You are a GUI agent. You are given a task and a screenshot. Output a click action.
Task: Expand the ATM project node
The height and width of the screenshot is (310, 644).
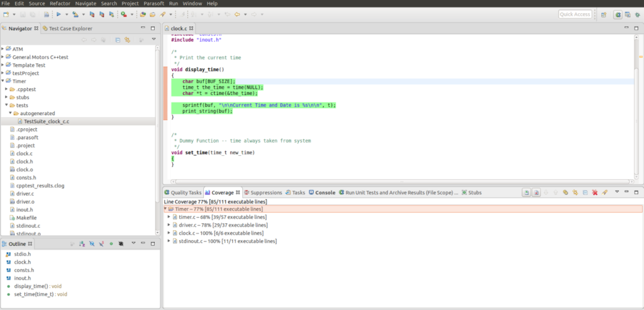pyautogui.click(x=3, y=48)
